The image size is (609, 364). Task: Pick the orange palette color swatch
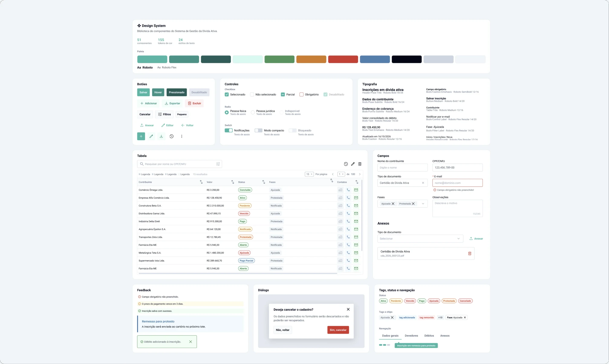coord(311,59)
